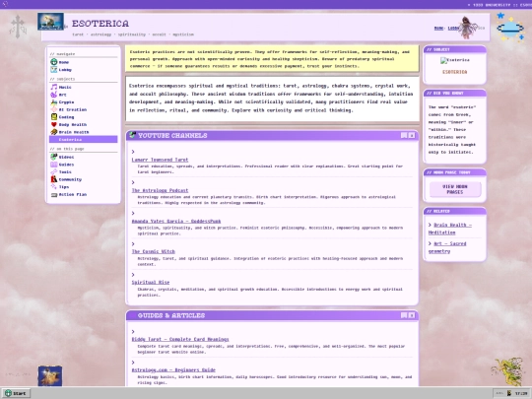Click Home link in top header
This screenshot has width=532, height=399.
tap(438, 28)
